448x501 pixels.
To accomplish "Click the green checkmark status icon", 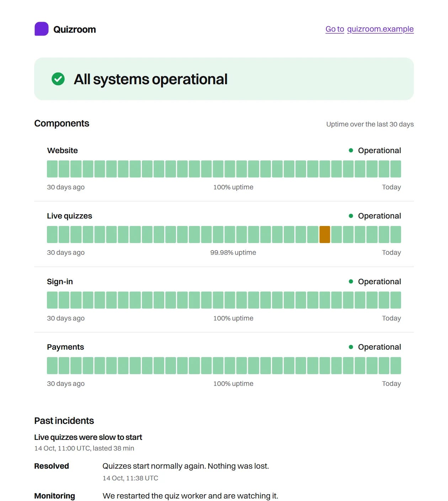I will [58, 79].
